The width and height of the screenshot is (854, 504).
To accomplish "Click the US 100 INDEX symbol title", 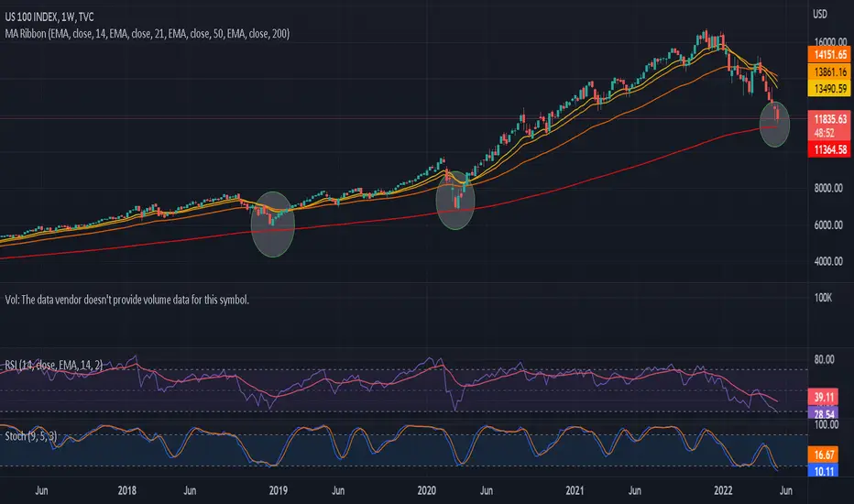I will pos(49,16).
